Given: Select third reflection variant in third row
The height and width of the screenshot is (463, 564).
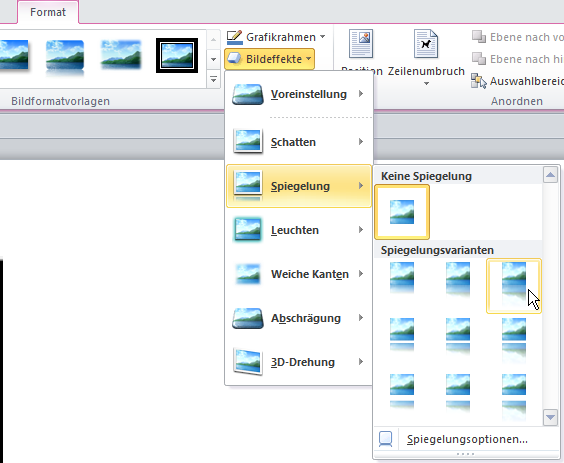Looking at the screenshot, I should point(514,398).
